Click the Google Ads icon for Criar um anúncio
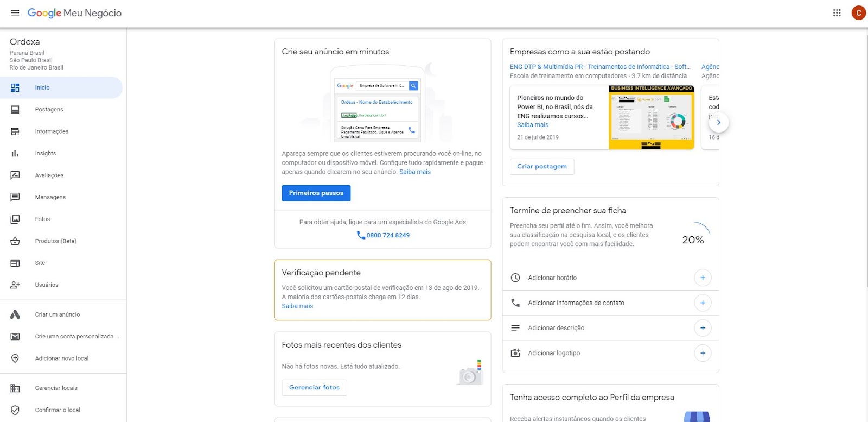 pyautogui.click(x=15, y=314)
